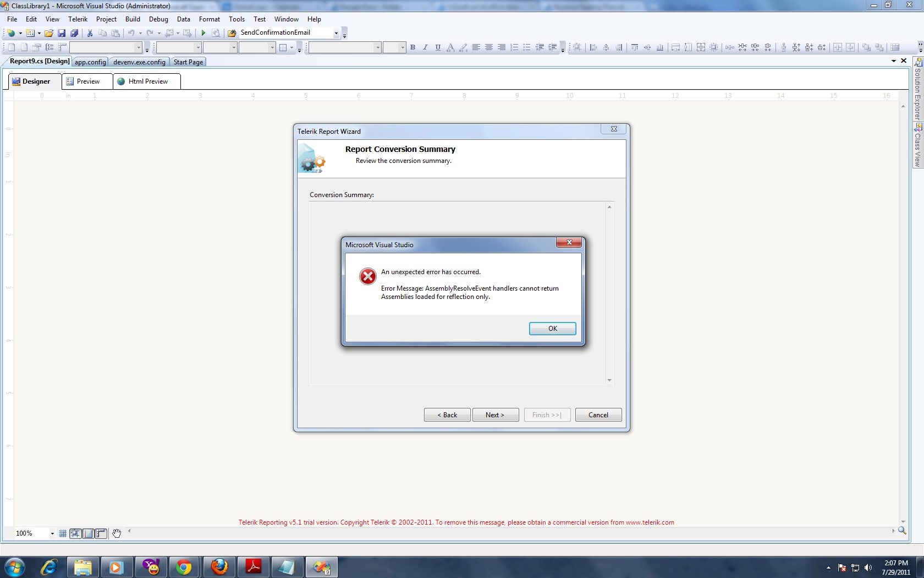Open the File menu
This screenshot has width=924, height=578.
click(12, 19)
